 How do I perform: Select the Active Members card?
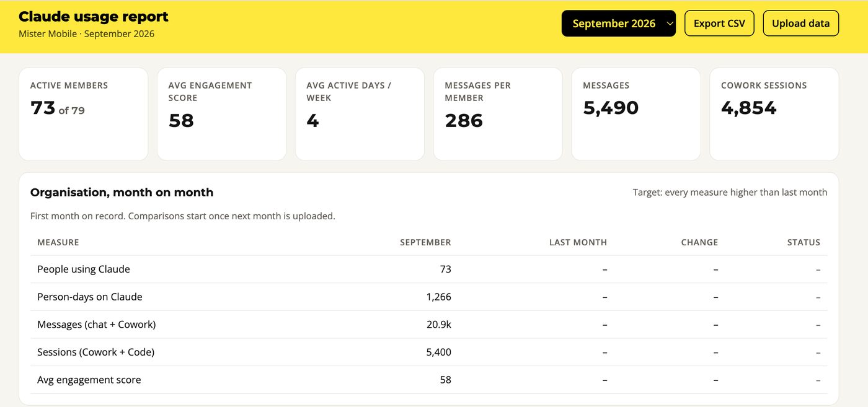click(84, 114)
